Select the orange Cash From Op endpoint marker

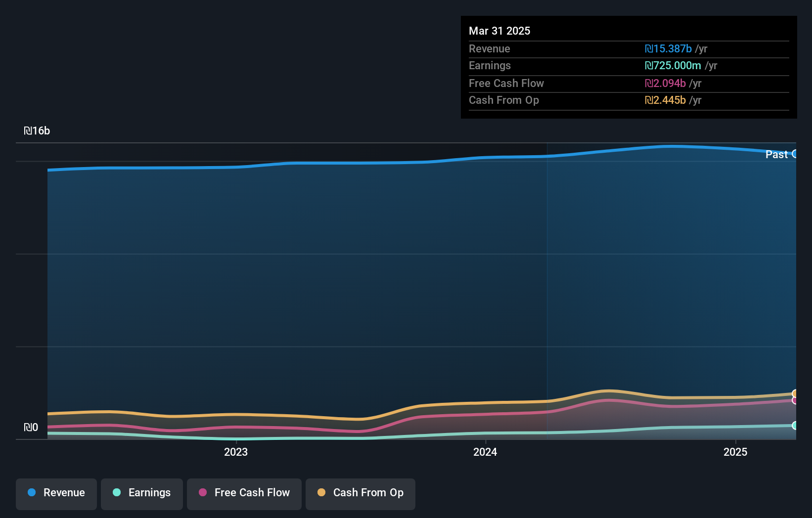[x=794, y=393]
